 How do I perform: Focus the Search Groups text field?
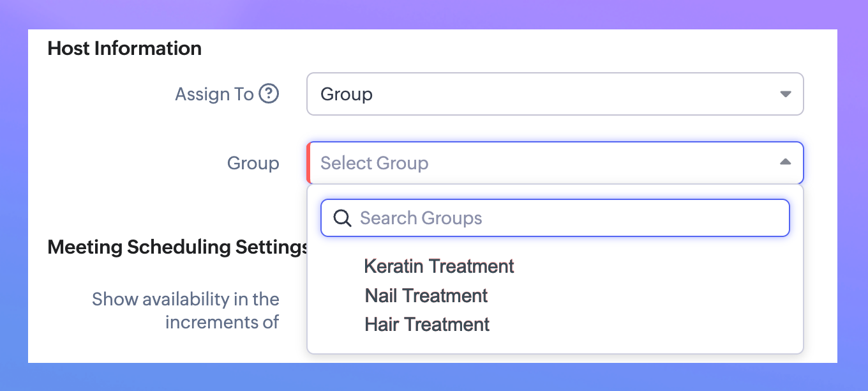[x=562, y=218]
